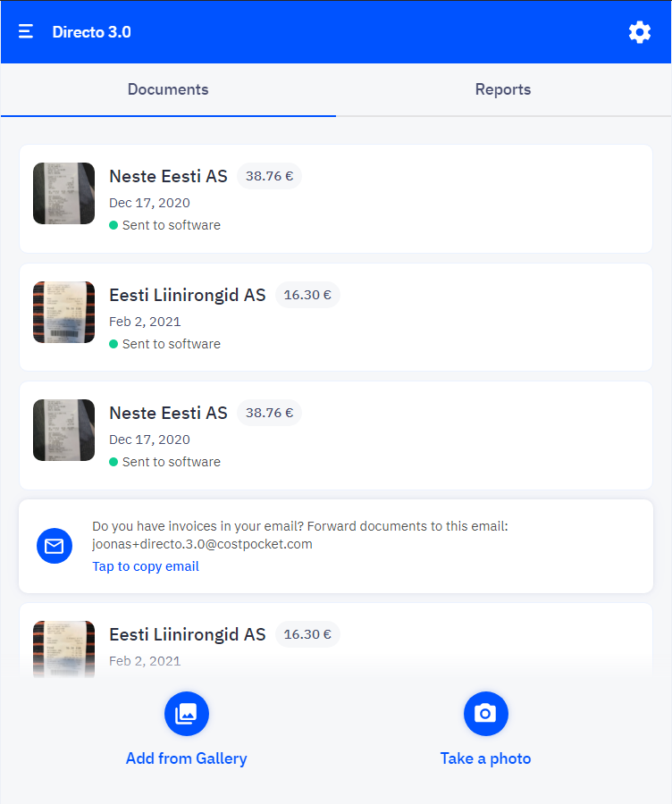Click the 16.30 € badge on second card

[307, 296]
